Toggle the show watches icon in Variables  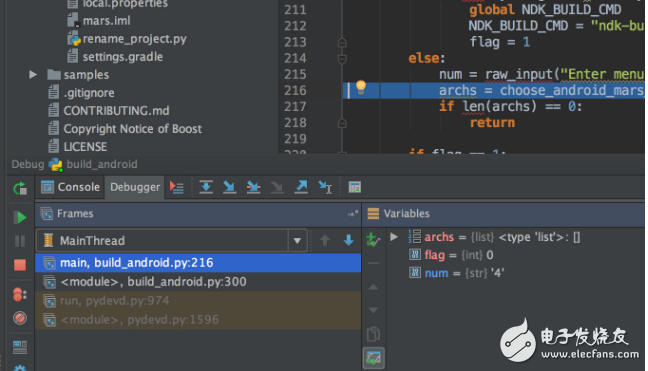tap(374, 358)
